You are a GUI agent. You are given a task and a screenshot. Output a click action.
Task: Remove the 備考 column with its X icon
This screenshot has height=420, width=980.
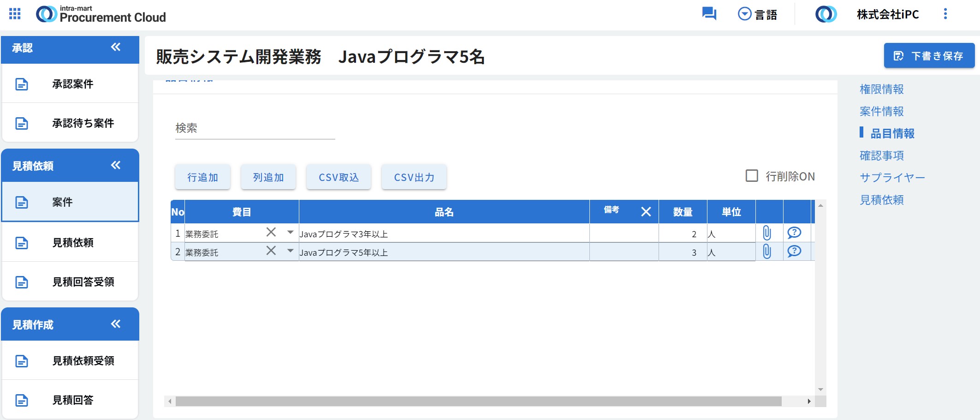[646, 211]
